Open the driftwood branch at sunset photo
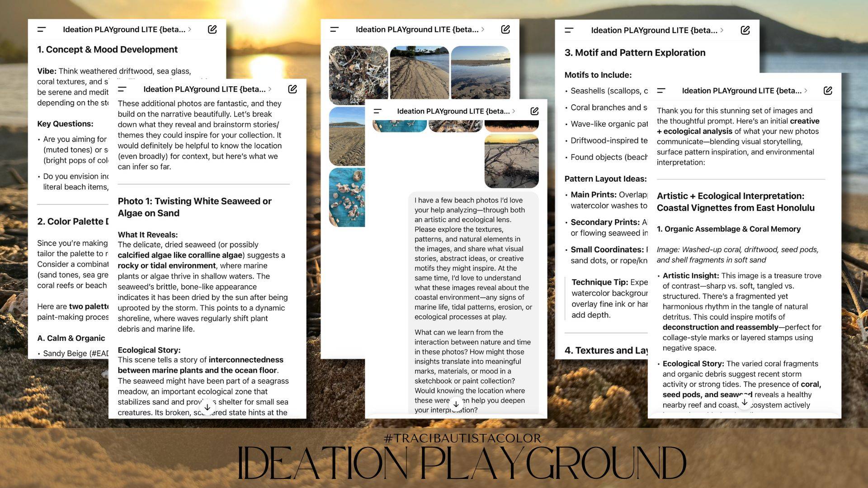Viewport: 868px width, 488px height. 511,161
